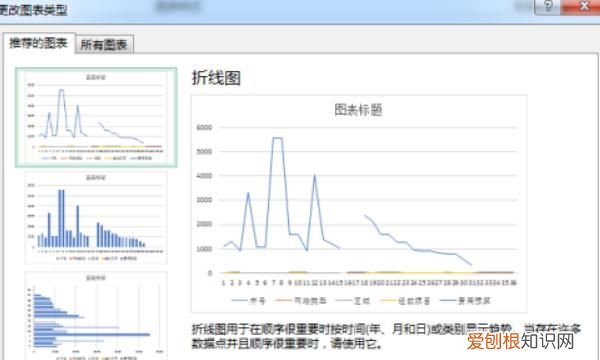Click the large line chart preview
Screen dimensions: 600x360
359,204
